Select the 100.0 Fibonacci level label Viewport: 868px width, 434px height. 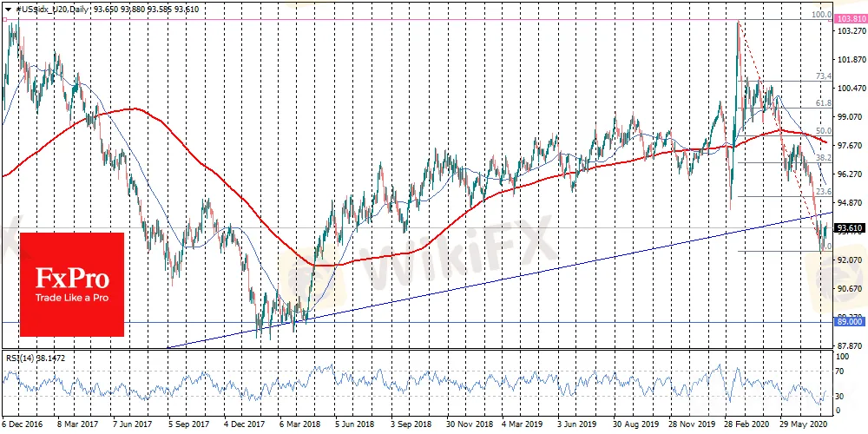coord(820,15)
